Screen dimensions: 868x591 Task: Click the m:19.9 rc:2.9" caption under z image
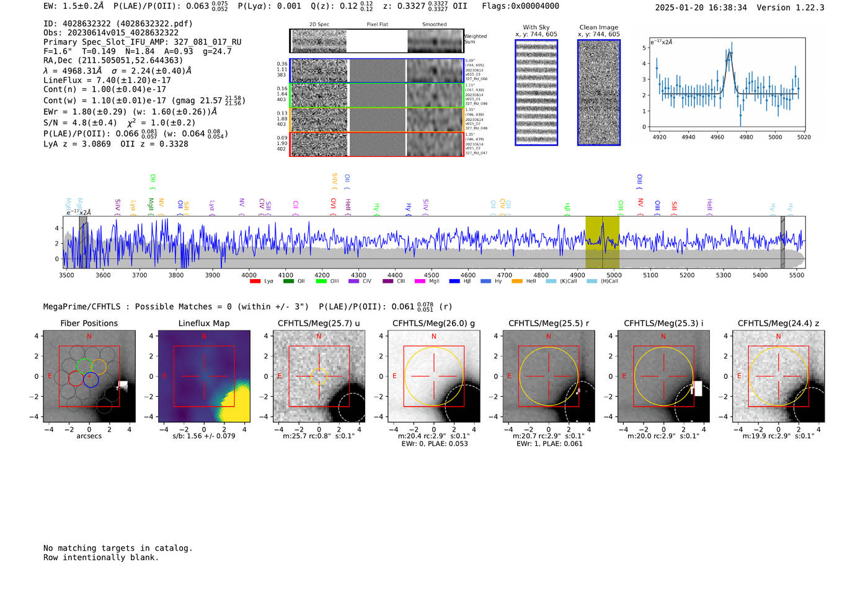778,436
